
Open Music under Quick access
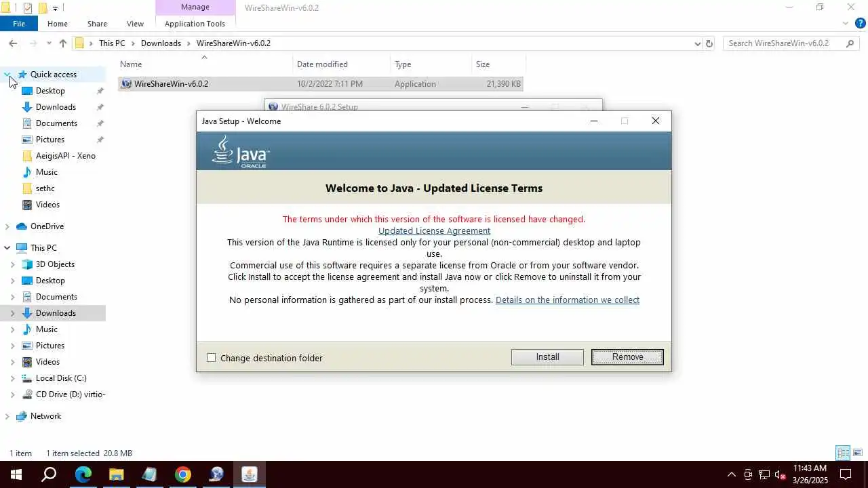tap(46, 172)
